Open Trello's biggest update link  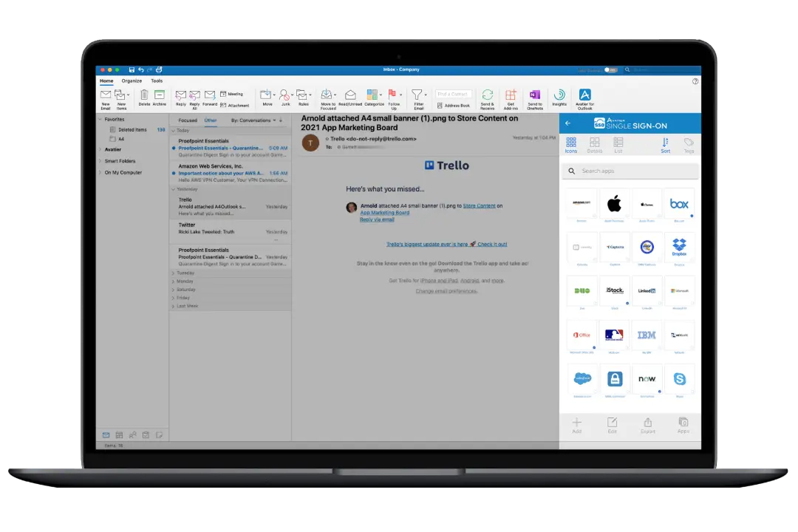click(x=446, y=245)
